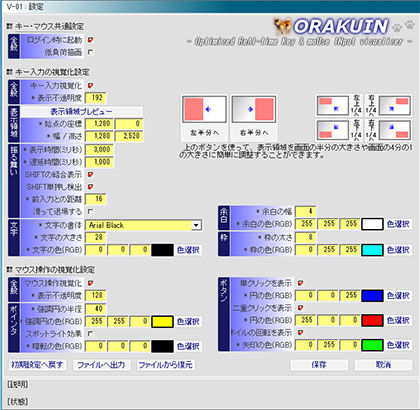Click 枠の太さ field showing 8
Viewport: 420px width, 410px height.
click(x=306, y=237)
